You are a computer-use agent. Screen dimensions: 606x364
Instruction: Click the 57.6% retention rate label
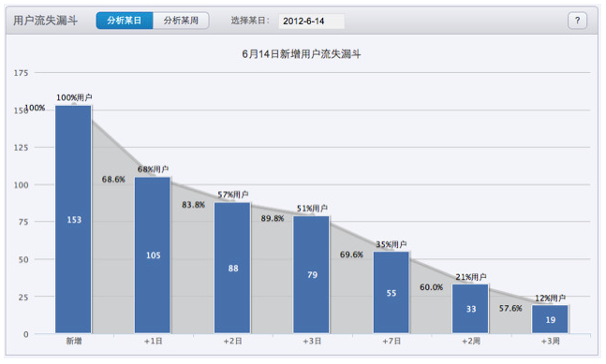coord(510,308)
